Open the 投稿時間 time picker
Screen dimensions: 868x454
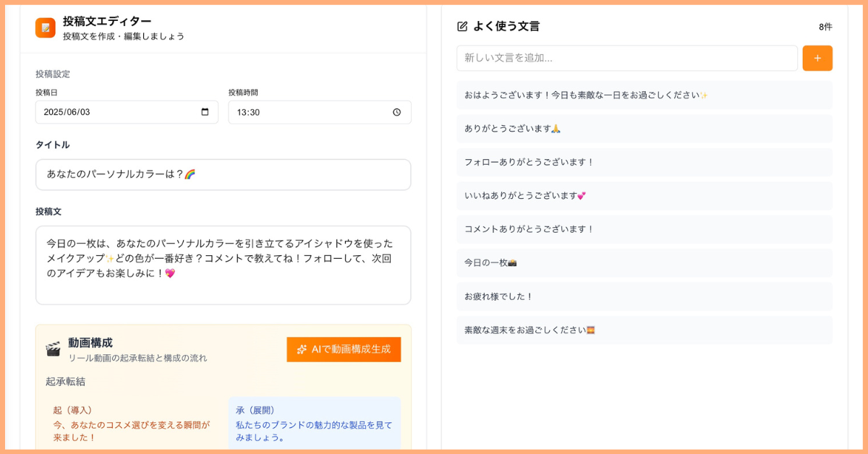point(320,112)
